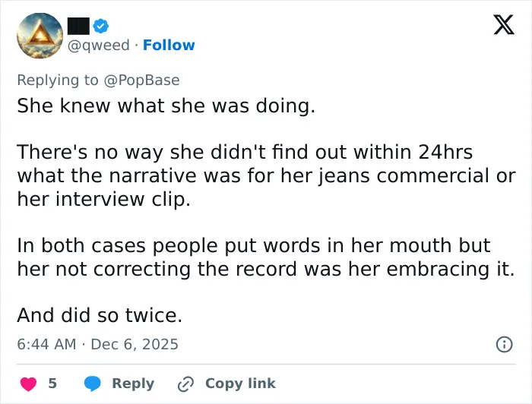Click the jeans commercial paragraph text
The height and width of the screenshot is (404, 532).
[266, 175]
